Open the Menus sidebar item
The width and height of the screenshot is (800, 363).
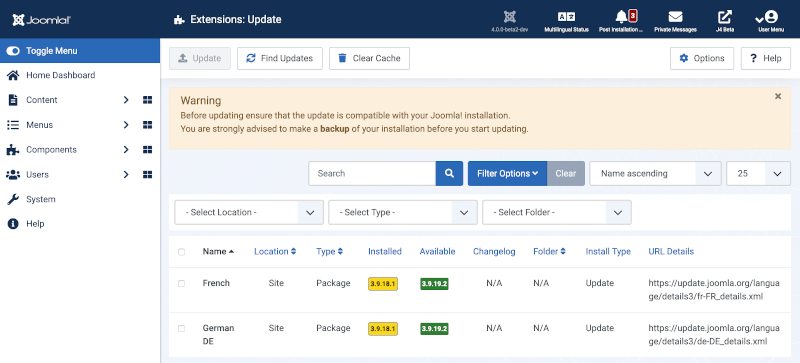[40, 125]
